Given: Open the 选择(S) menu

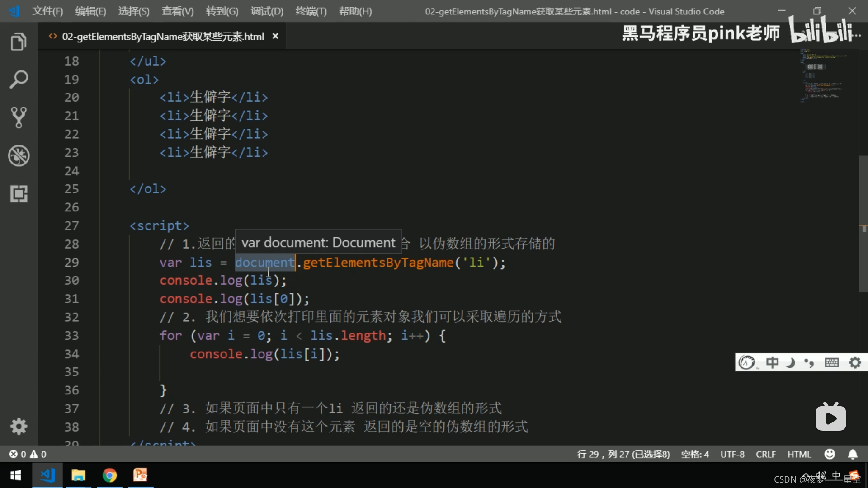Looking at the screenshot, I should [134, 11].
